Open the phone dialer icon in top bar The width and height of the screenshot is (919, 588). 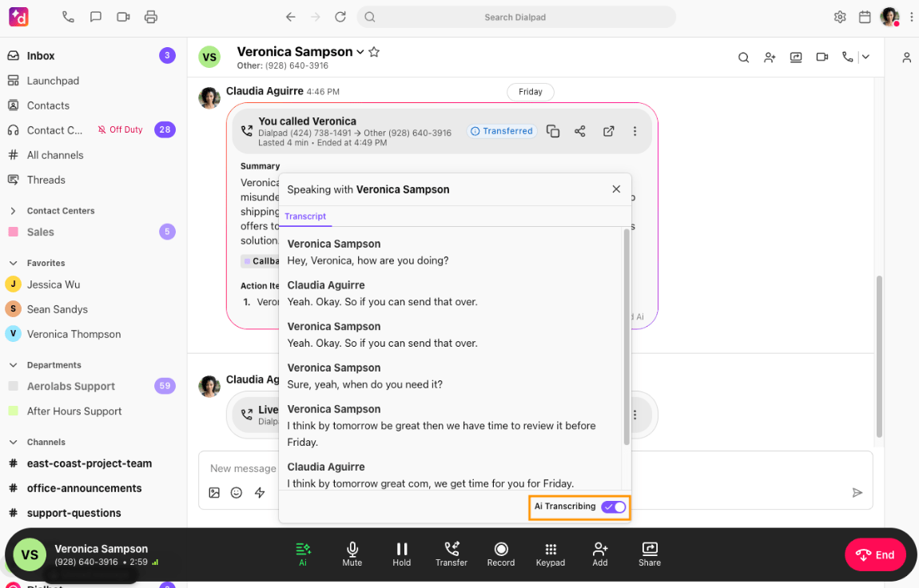(x=68, y=17)
